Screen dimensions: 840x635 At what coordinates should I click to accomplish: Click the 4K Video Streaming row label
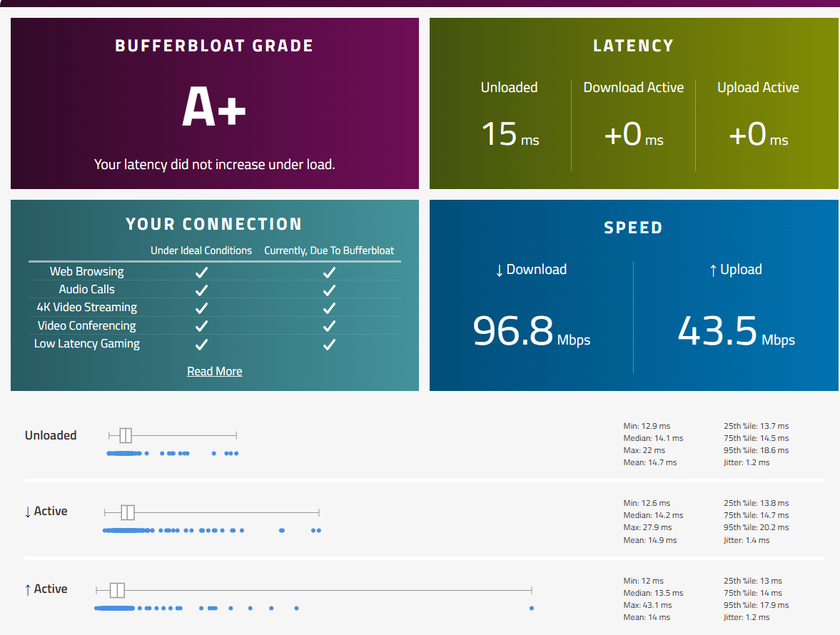click(87, 308)
